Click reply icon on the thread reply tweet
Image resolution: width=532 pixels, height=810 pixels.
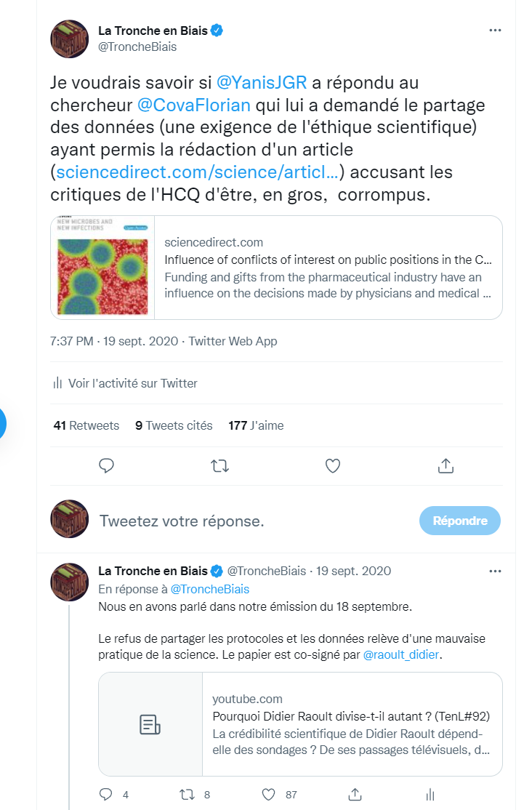107,793
